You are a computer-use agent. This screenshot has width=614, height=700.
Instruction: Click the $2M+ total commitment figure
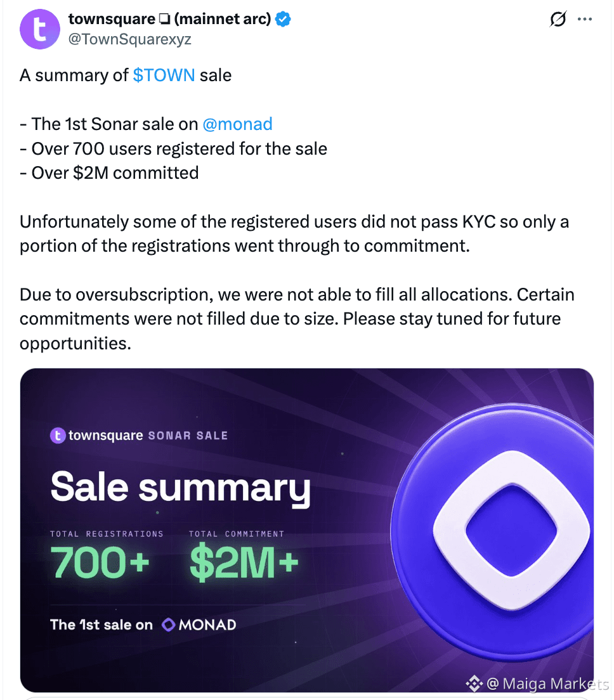click(244, 562)
